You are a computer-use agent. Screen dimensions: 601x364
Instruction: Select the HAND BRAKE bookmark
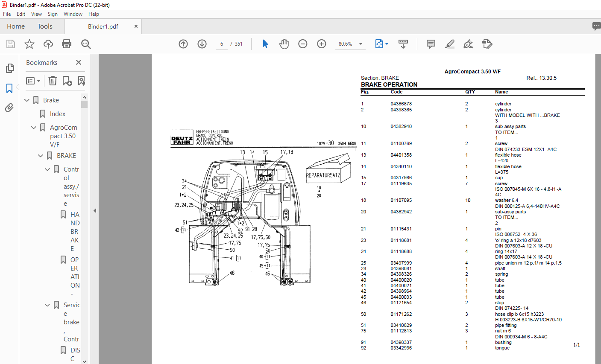(75, 231)
